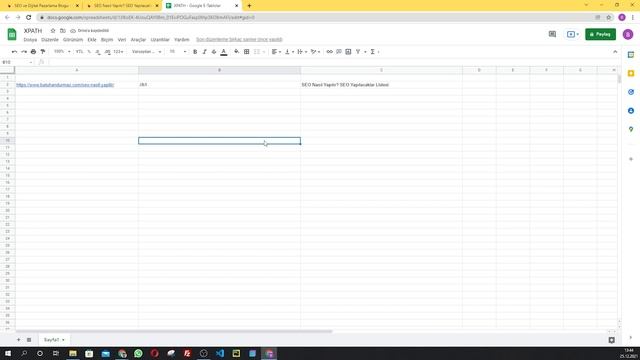Apply italic formatting

click(x=204, y=52)
